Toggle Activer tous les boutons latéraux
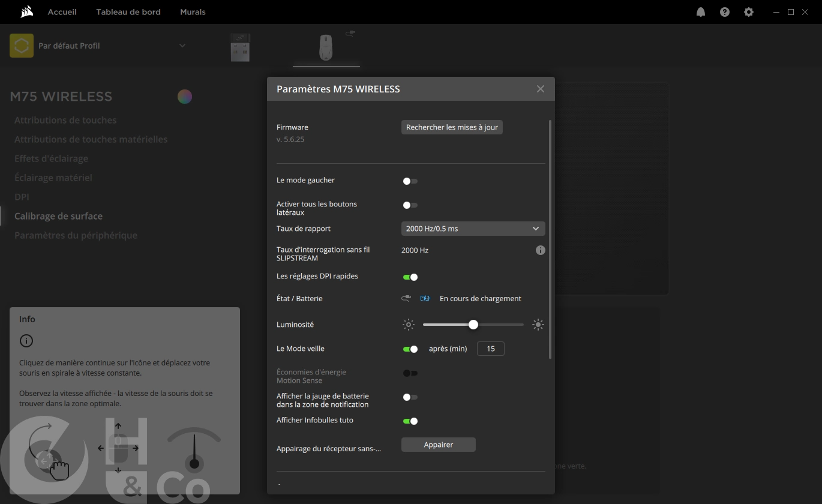This screenshot has height=504, width=822. [410, 205]
